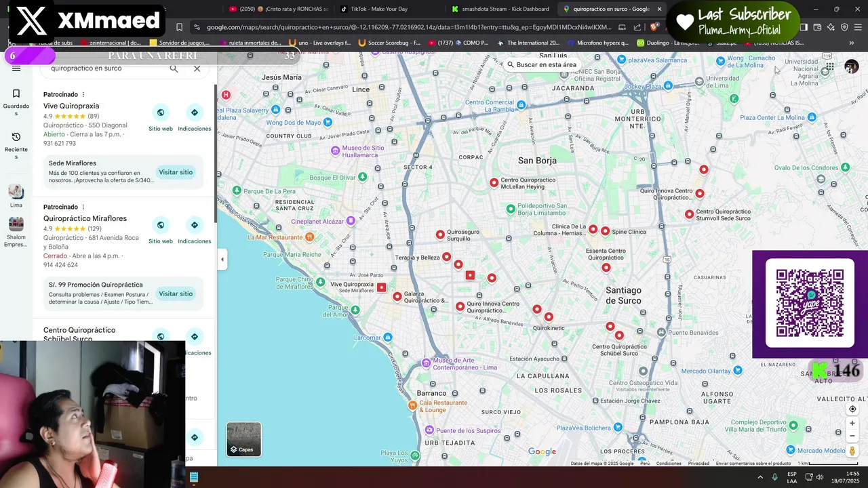Select the Essenta Centro Quiropráctico pin

click(x=606, y=268)
